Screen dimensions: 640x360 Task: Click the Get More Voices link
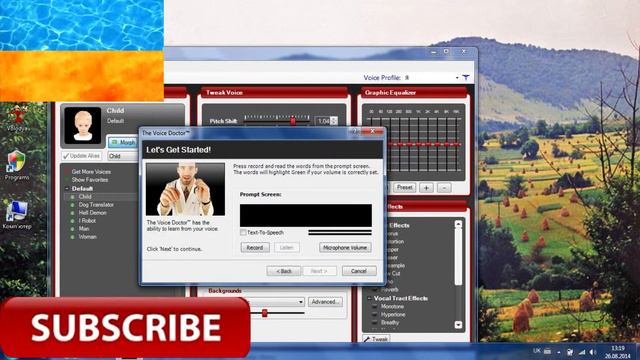[x=91, y=172]
